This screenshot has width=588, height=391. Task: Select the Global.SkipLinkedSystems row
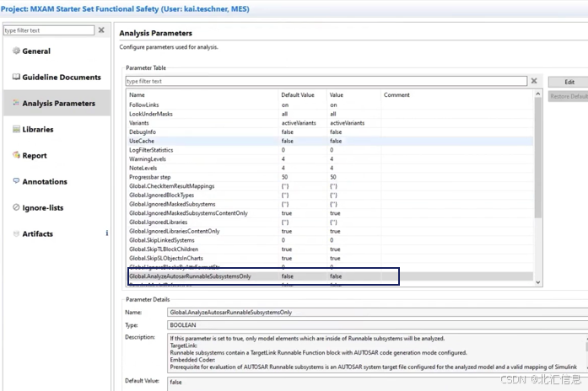point(330,240)
